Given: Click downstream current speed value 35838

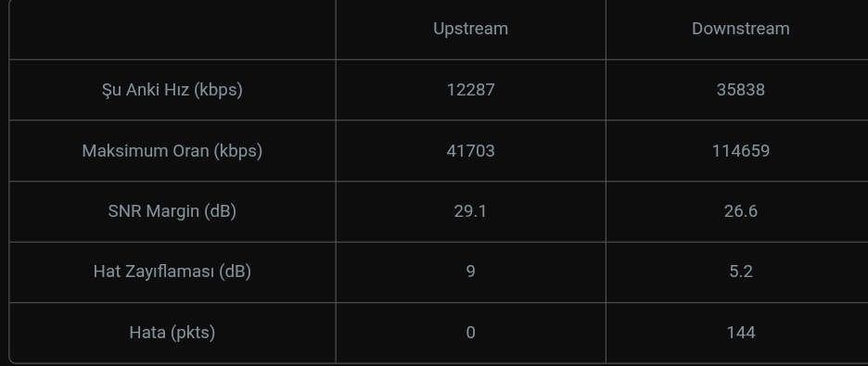Looking at the screenshot, I should [741, 90].
